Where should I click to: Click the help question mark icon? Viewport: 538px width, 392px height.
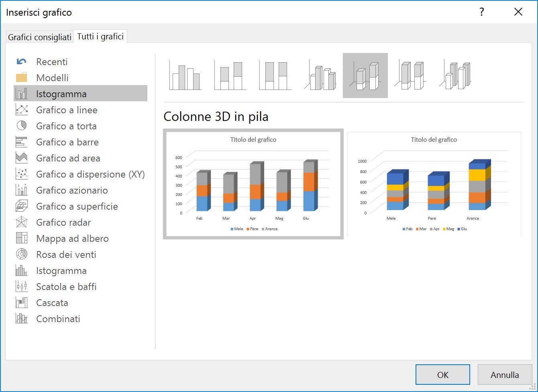point(482,12)
